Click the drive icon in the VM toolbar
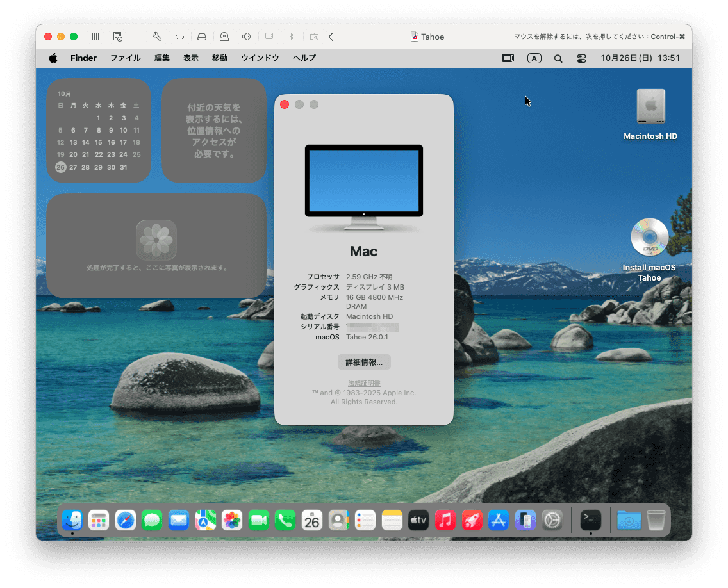Screen dimensions: 728x588 pyautogui.click(x=202, y=37)
